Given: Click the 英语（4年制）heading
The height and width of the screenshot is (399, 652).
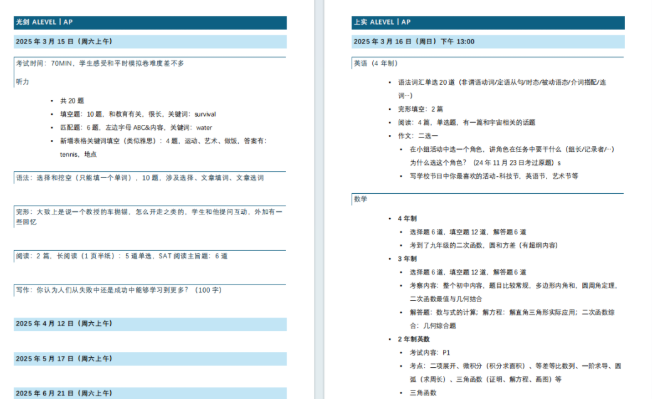Looking at the screenshot, I should point(375,64).
